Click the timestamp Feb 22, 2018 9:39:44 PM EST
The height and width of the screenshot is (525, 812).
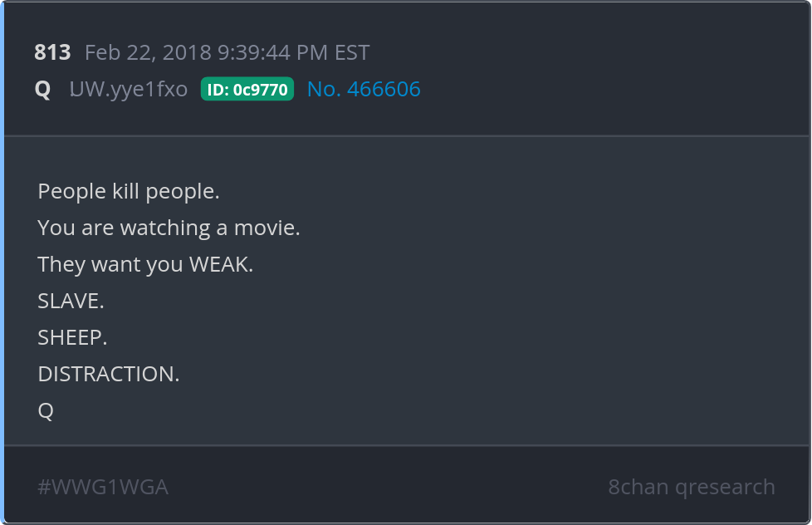click(227, 52)
